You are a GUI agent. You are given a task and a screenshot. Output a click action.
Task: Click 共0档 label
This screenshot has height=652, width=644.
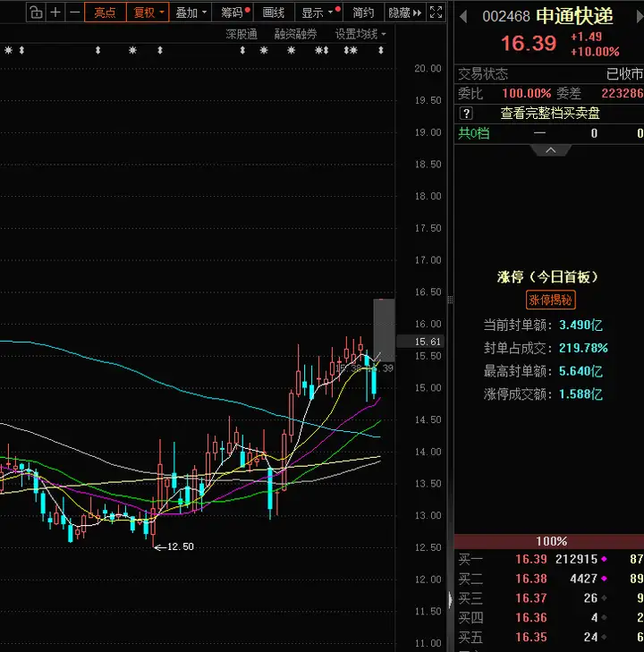click(473, 133)
